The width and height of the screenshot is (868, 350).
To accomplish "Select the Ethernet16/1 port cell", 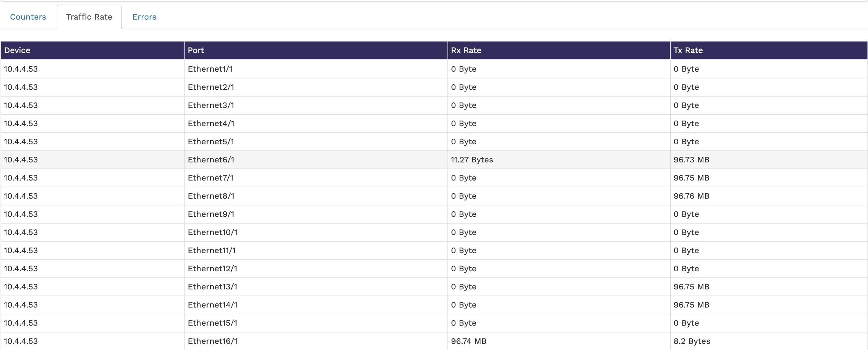I will click(x=212, y=341).
